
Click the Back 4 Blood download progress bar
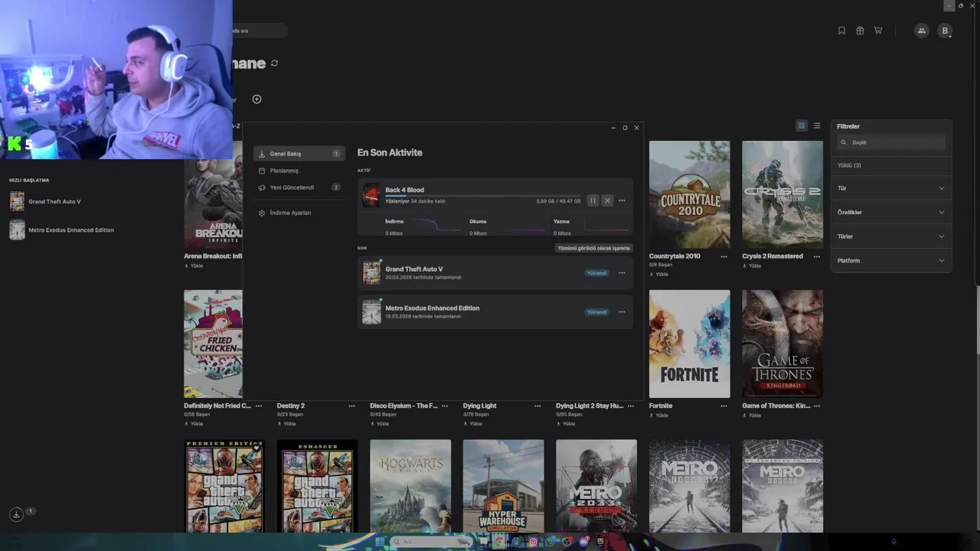(482, 196)
